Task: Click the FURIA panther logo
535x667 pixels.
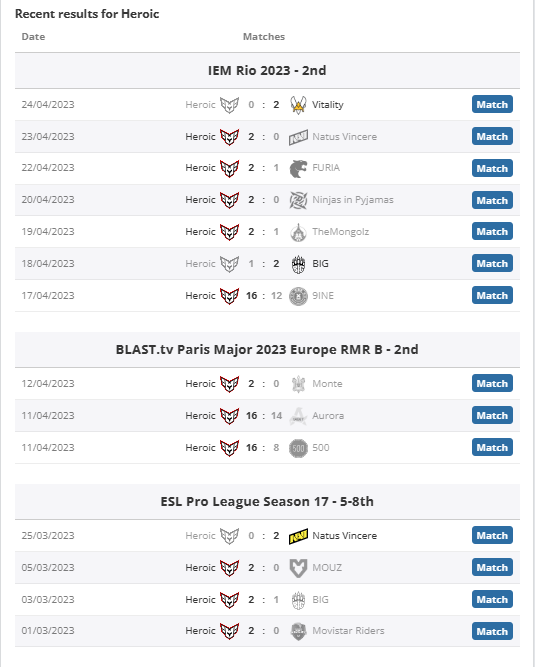Action: (298, 168)
